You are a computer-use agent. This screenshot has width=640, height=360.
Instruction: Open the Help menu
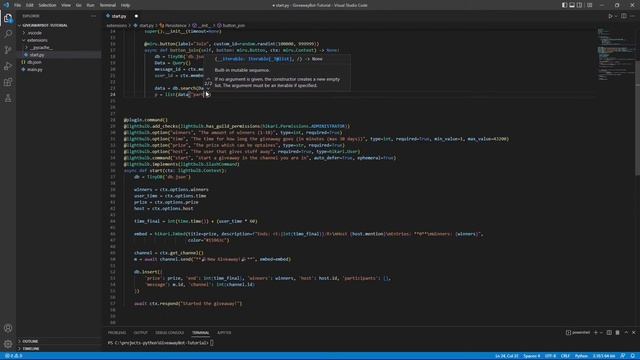click(x=125, y=5)
